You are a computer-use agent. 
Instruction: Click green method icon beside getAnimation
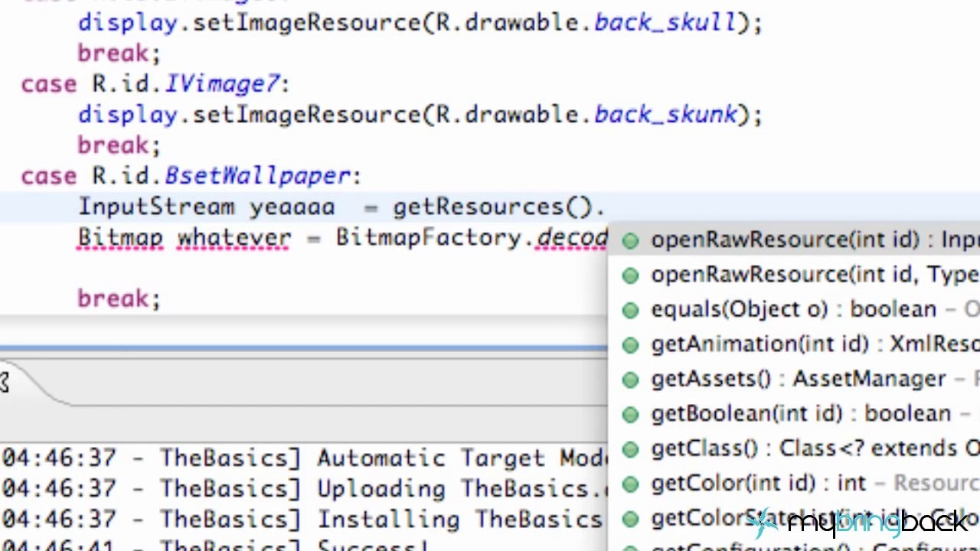[630, 345]
